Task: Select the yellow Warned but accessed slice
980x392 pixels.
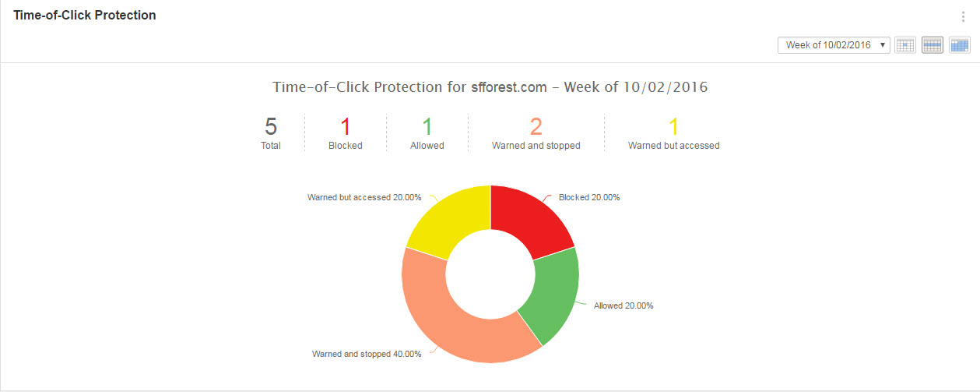Action: click(x=448, y=221)
